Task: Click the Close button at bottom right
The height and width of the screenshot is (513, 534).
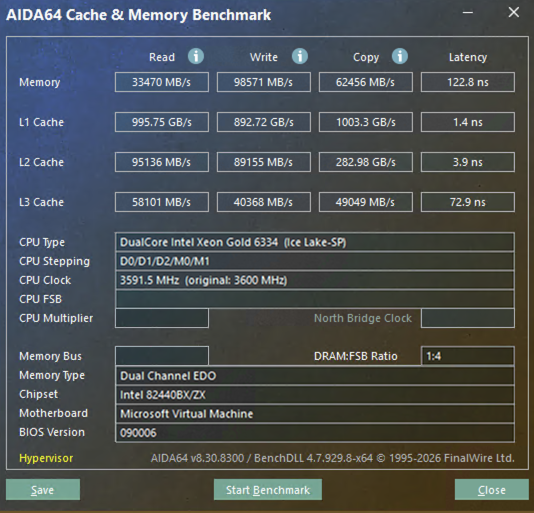Action: point(491,489)
